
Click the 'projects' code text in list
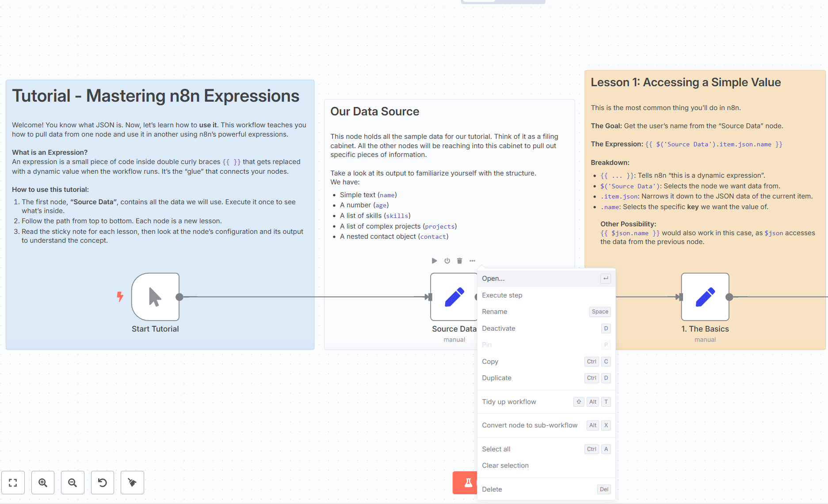point(440,226)
